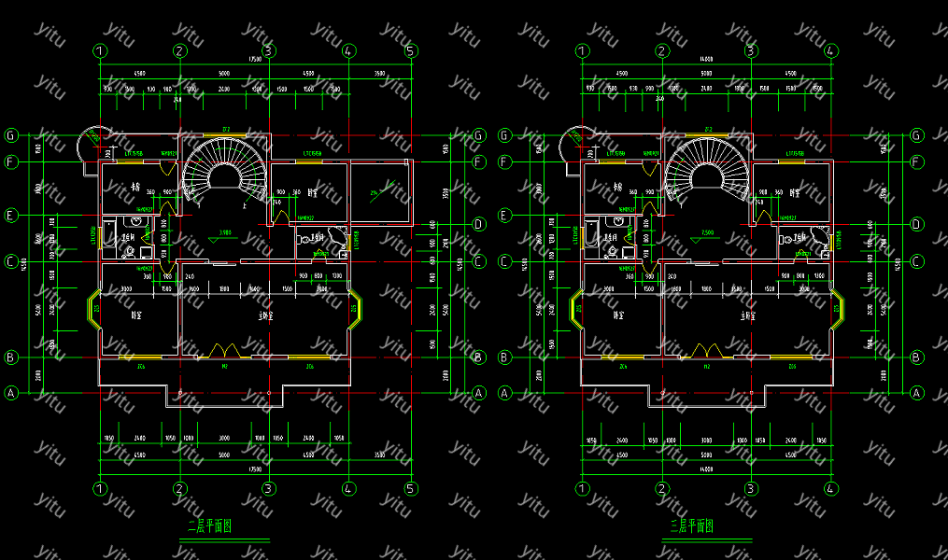Click the 2% roof slope label
Image resolution: width=948 pixels, height=560 pixels.
pos(374,192)
